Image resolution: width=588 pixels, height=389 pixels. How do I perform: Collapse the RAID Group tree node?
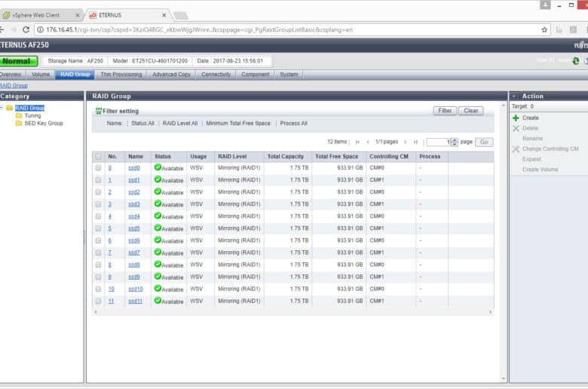pos(2,108)
